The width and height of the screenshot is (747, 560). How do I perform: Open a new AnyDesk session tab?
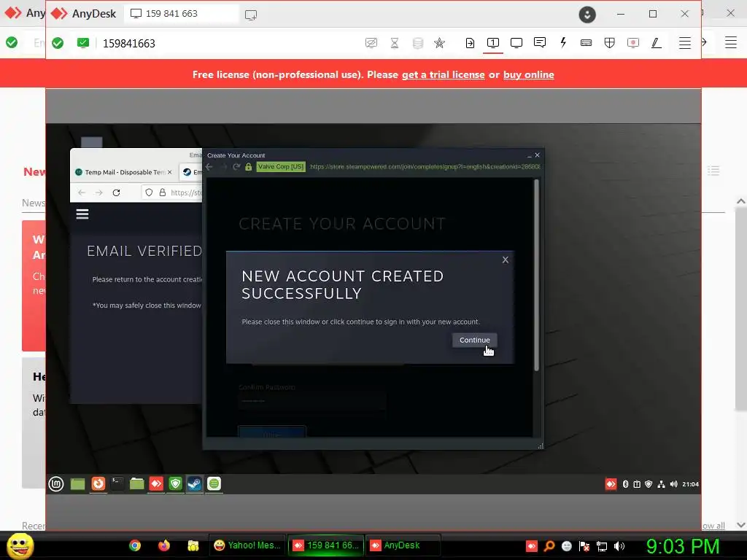tap(251, 15)
